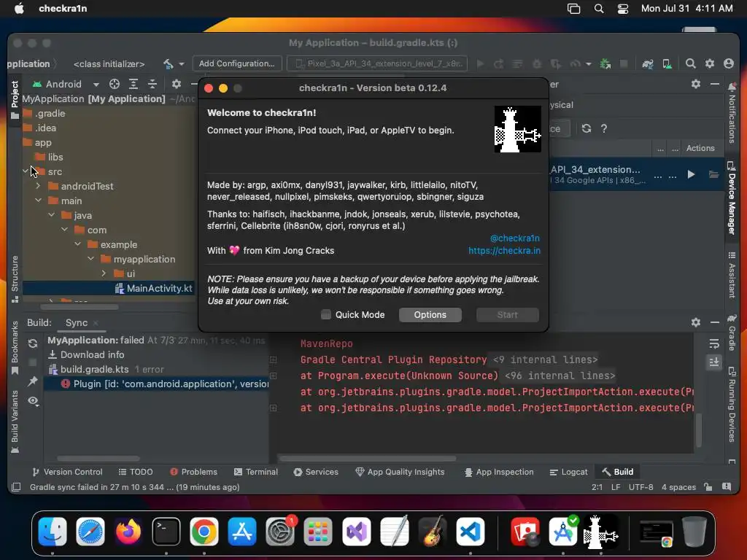Open Project panel settings gear
747x560 pixels.
click(177, 85)
